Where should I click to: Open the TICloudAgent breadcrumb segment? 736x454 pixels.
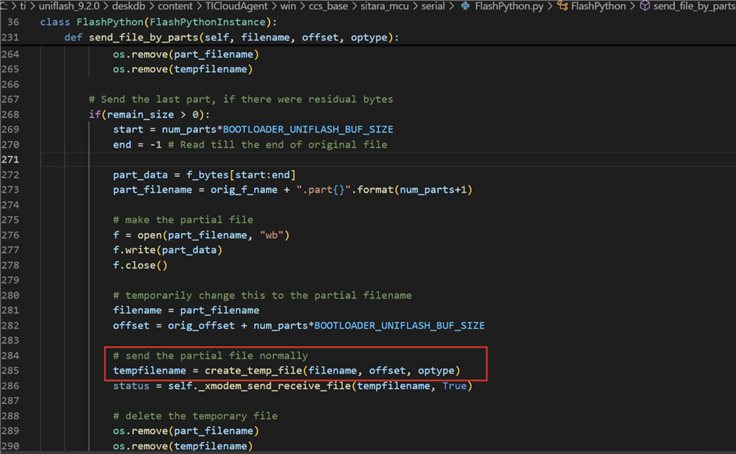[x=236, y=6]
